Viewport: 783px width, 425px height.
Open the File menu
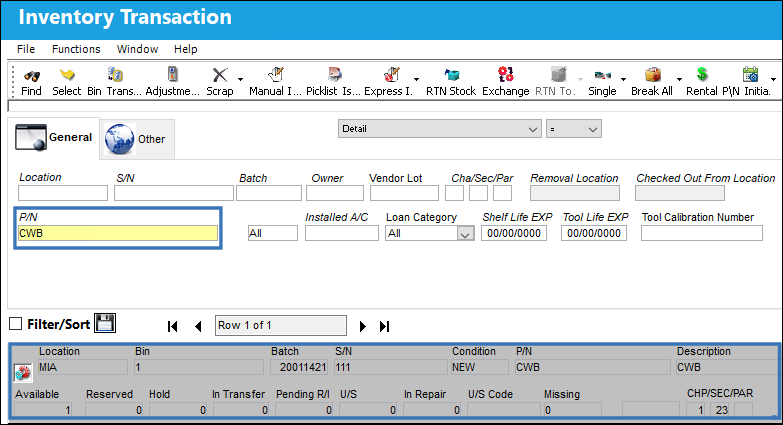[26, 49]
